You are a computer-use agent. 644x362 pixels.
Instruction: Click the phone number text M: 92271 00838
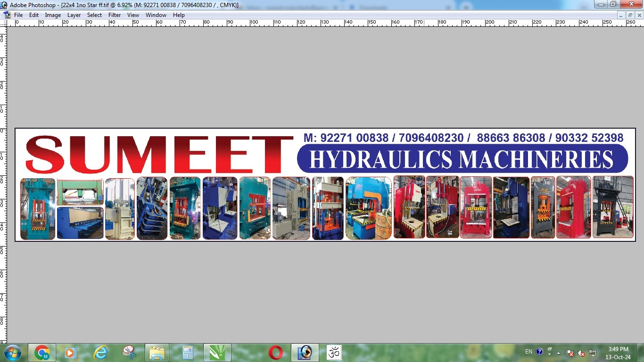(346, 138)
